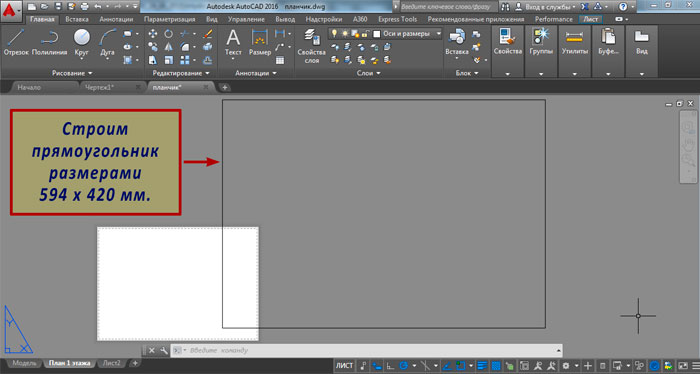700x374 pixels.
Task: Open the Управление ribbon tab
Action: 246,19
